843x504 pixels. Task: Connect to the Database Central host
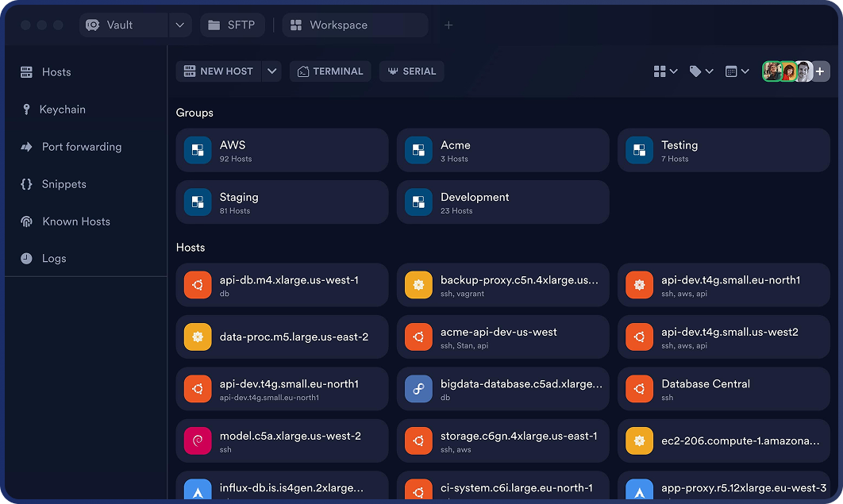(723, 389)
